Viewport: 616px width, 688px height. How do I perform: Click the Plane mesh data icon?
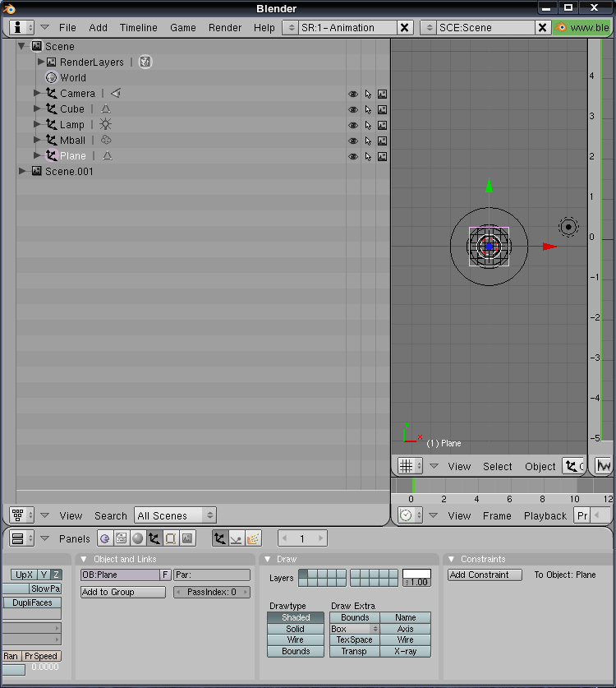pyautogui.click(x=108, y=155)
